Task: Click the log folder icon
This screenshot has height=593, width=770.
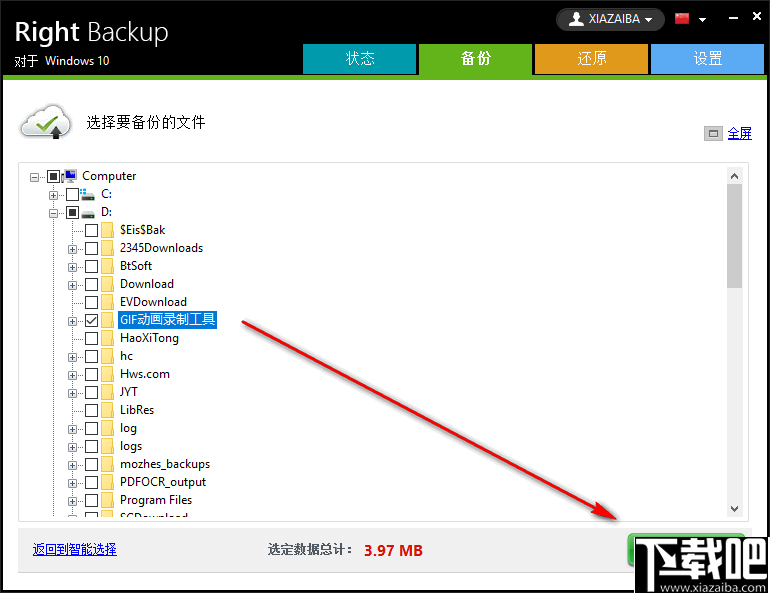Action: pos(107,429)
